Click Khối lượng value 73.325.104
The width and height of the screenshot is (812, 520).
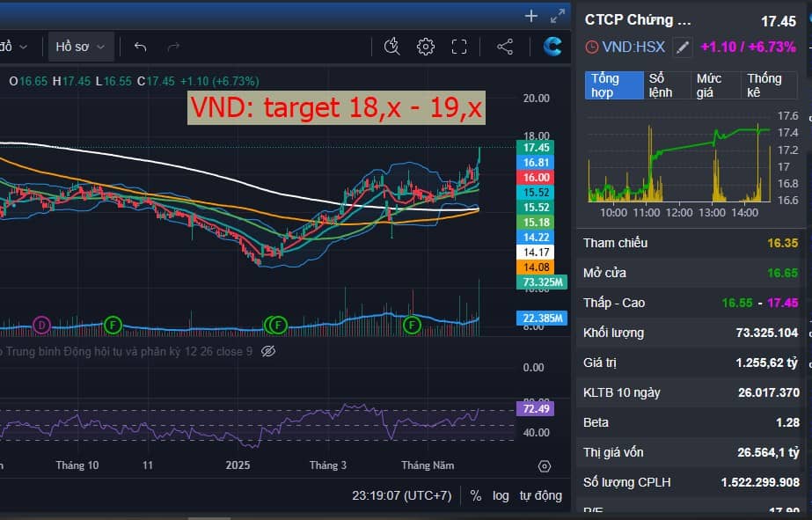tap(767, 333)
